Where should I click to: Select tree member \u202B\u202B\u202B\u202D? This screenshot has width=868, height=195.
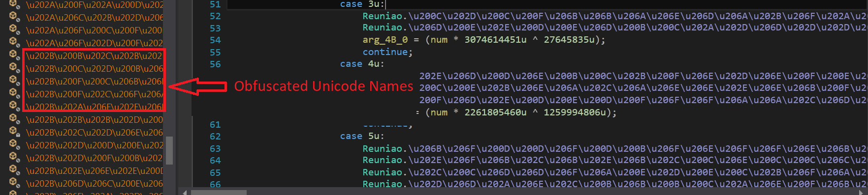pos(94,120)
